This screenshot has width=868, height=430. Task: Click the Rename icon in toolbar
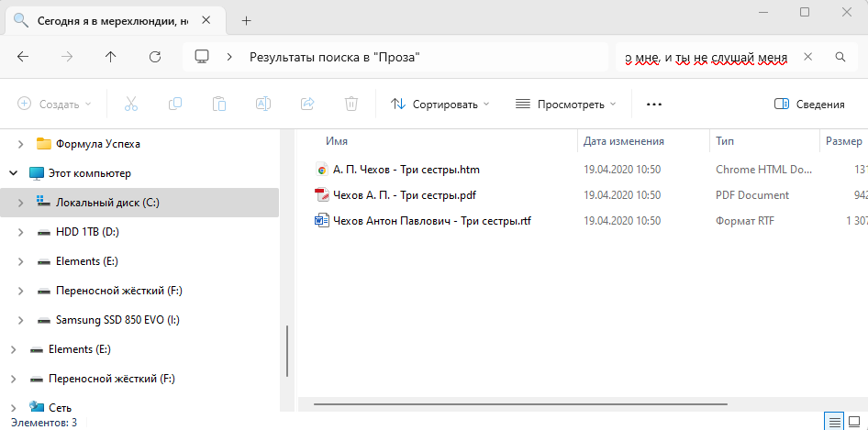coord(263,104)
